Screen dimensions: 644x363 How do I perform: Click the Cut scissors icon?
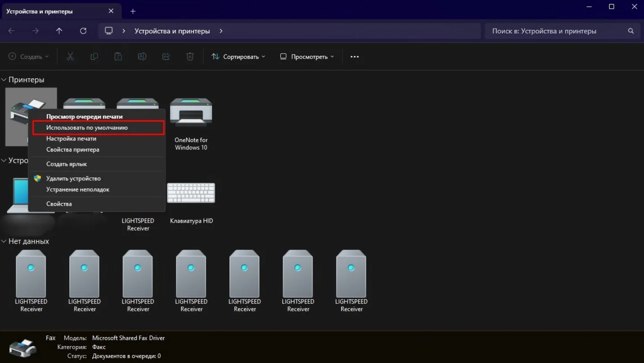70,57
